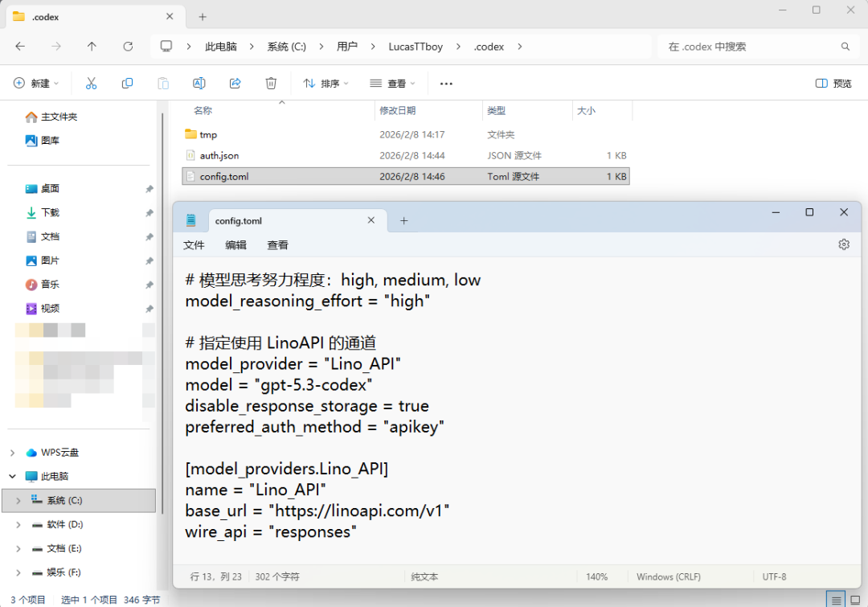Click the Rename icon in Explorer toolbar
The height and width of the screenshot is (607, 868).
pos(199,83)
